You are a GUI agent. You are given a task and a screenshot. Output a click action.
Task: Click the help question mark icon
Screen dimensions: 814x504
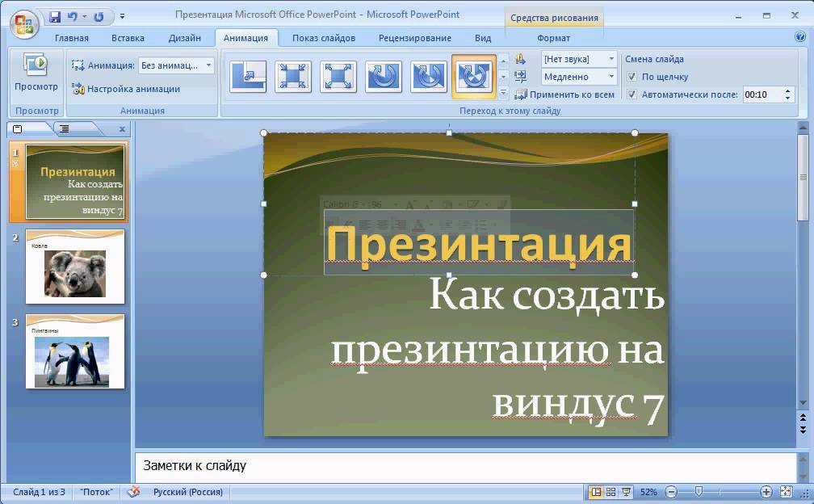tap(800, 37)
